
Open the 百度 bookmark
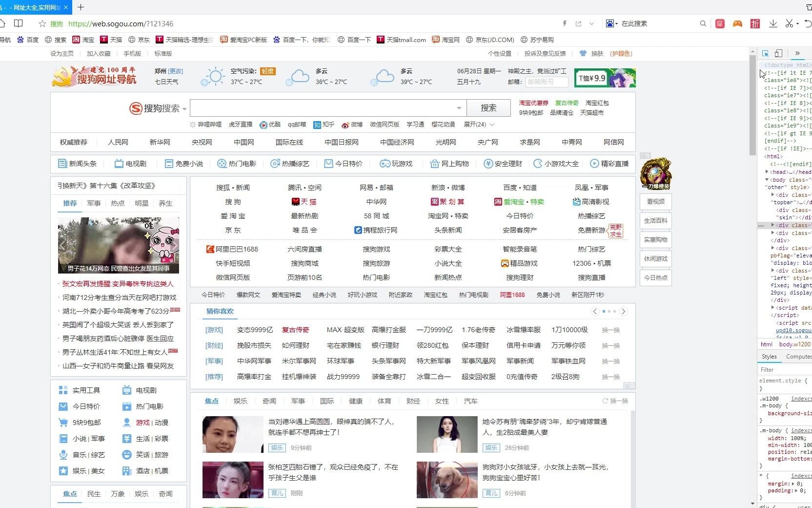(x=28, y=40)
